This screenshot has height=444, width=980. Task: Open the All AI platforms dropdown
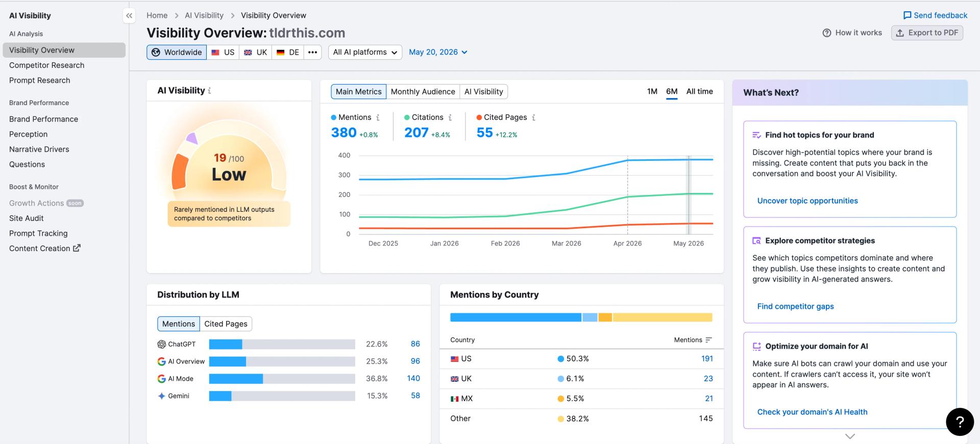365,52
